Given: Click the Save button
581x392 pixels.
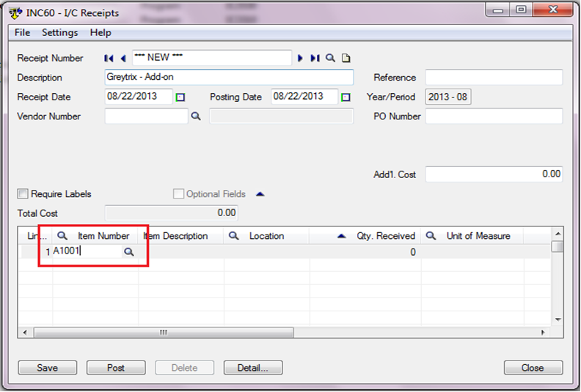Looking at the screenshot, I should (x=48, y=368).
